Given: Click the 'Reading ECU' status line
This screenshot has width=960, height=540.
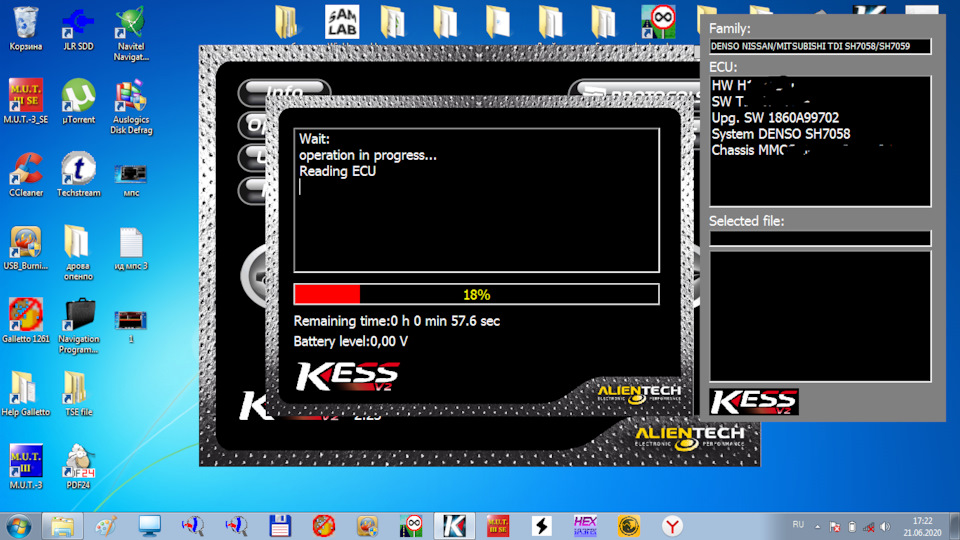Looking at the screenshot, I should [337, 171].
